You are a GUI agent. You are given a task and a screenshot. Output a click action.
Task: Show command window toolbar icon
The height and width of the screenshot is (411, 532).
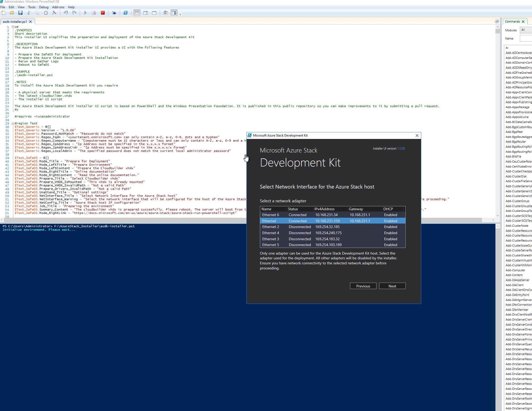pyautogui.click(x=166, y=13)
